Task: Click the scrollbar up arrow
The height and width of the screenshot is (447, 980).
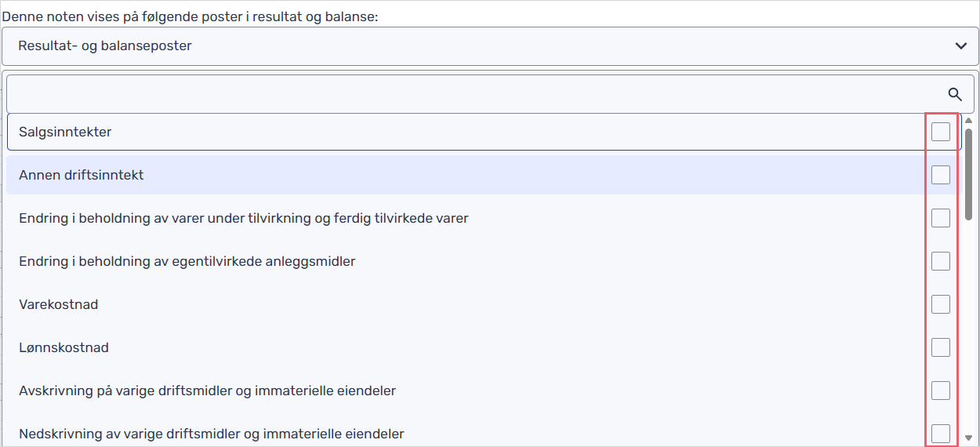Action: 968,121
